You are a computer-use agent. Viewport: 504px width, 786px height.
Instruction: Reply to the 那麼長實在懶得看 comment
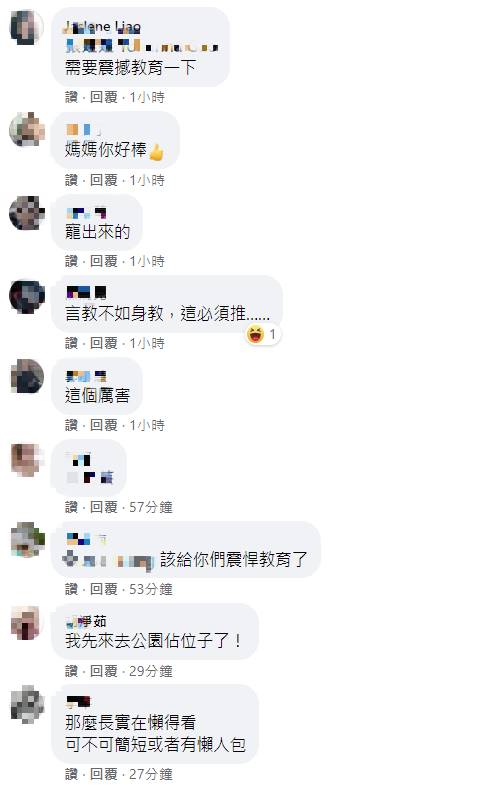103,774
